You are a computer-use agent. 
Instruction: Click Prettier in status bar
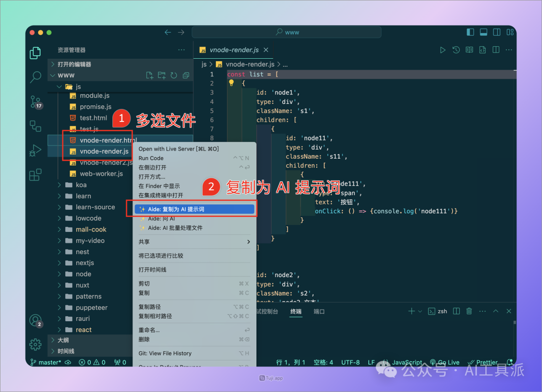click(x=483, y=362)
